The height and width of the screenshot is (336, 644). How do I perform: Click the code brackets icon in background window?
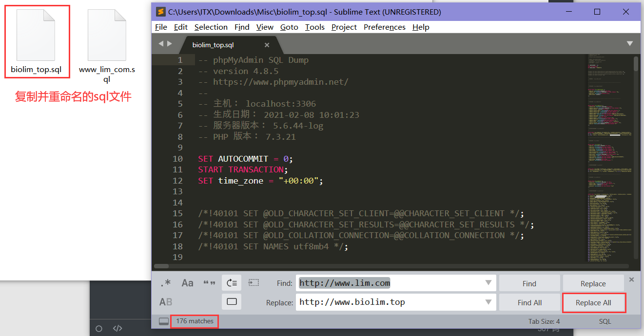(x=117, y=329)
